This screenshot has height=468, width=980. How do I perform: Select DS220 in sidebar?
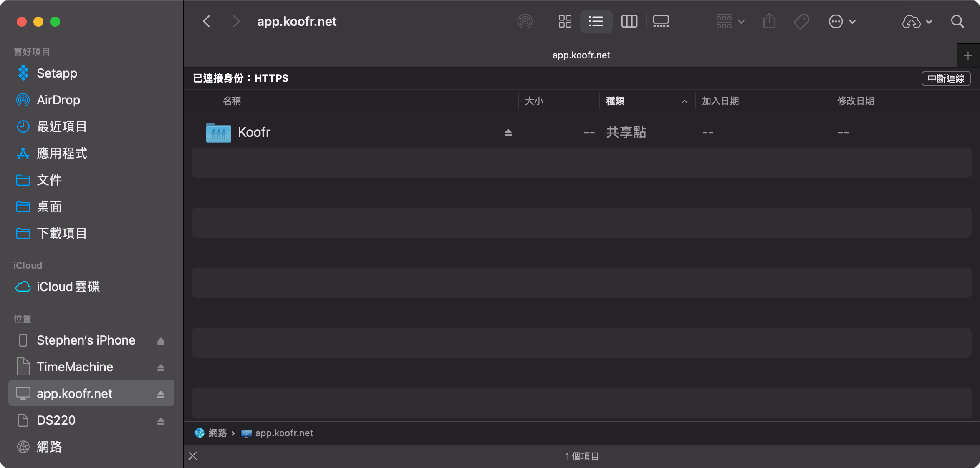(x=56, y=420)
